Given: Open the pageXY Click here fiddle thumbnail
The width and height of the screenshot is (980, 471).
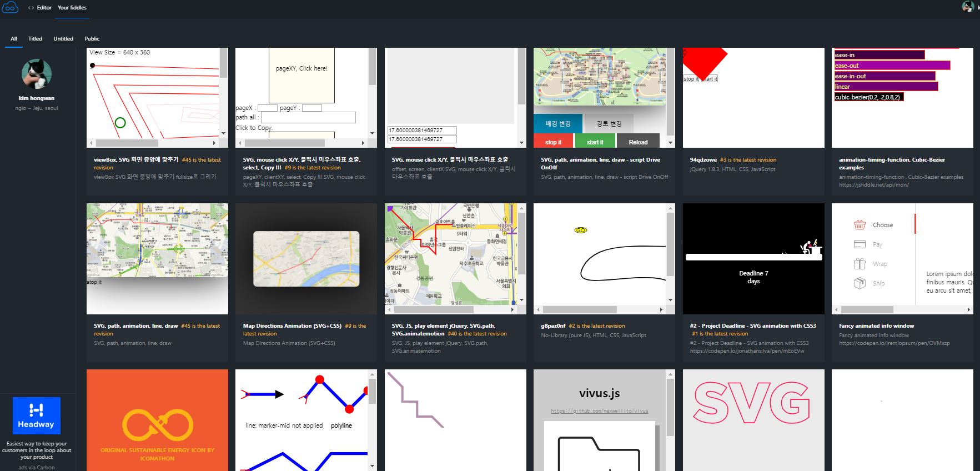Looking at the screenshot, I should pyautogui.click(x=306, y=97).
